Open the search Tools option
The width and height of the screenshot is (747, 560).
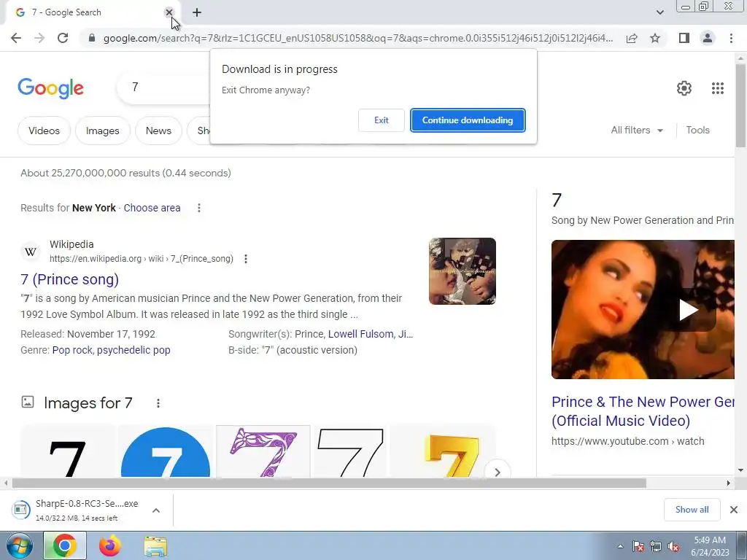click(697, 130)
